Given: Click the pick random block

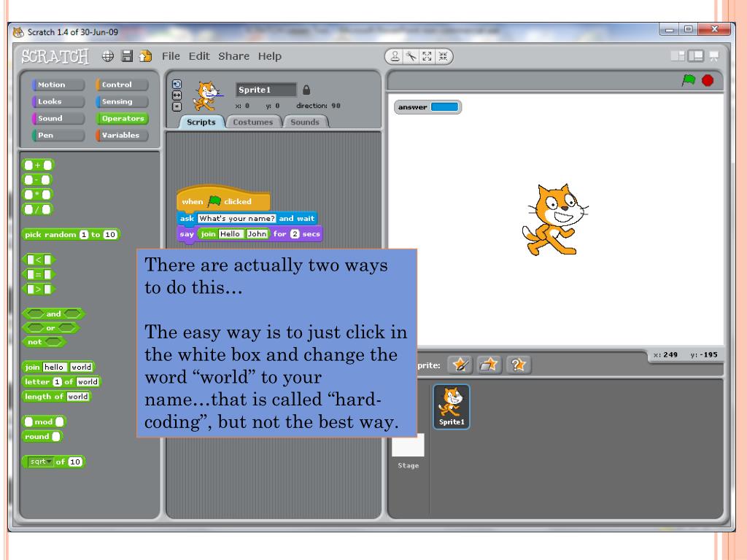Looking at the screenshot, I should click(x=71, y=234).
